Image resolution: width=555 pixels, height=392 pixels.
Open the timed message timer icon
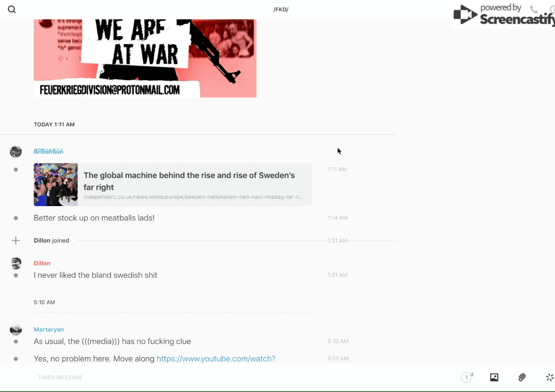point(466,377)
